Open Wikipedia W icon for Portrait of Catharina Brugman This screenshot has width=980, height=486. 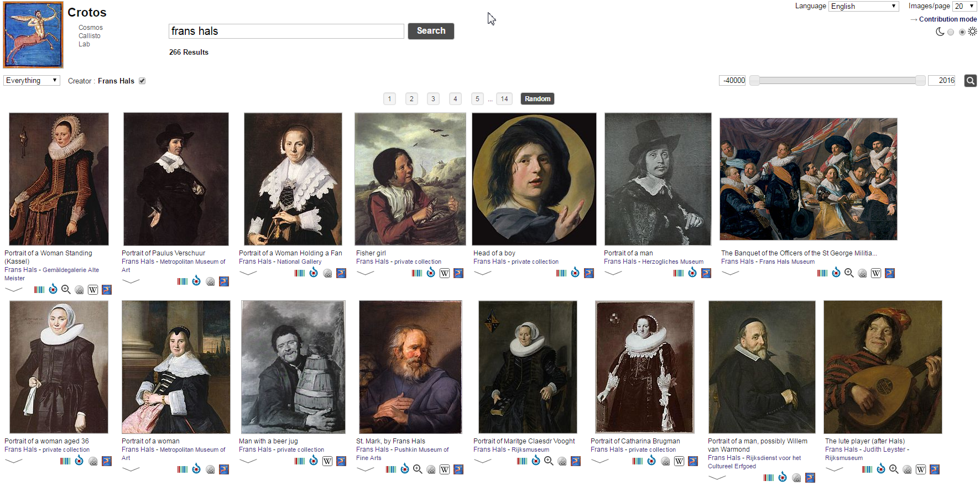679,461
